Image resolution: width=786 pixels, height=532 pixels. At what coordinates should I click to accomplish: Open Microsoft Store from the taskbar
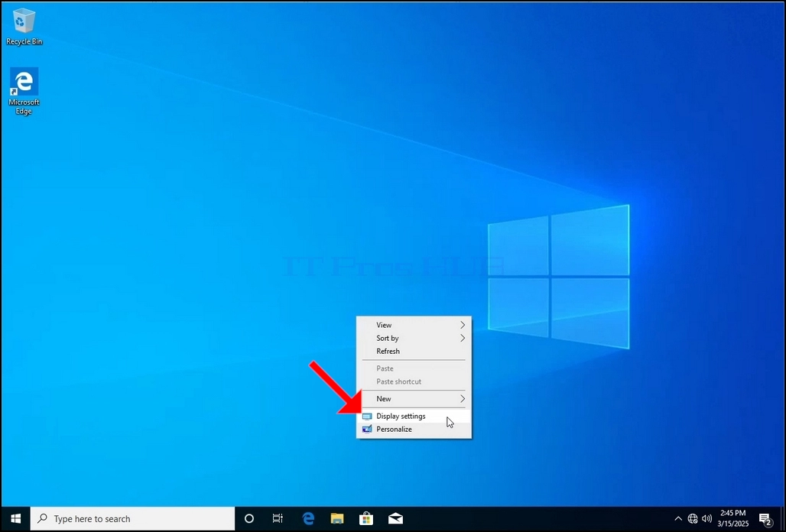(x=366, y=518)
